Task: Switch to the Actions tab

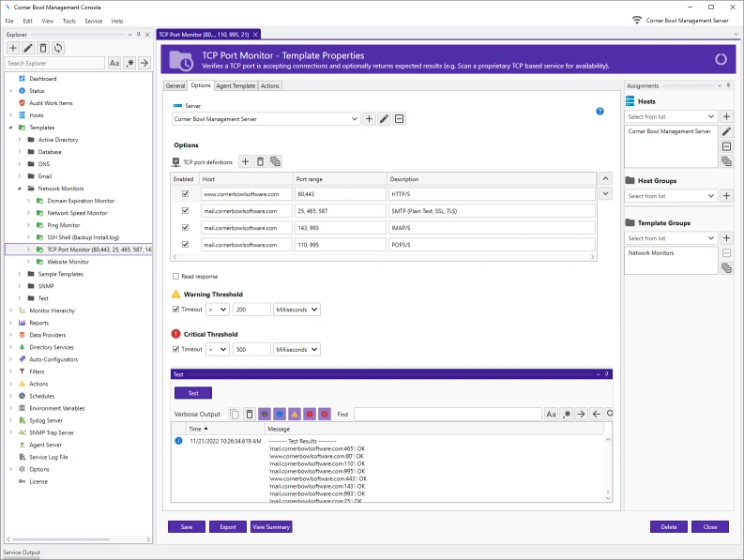Action: coord(270,86)
